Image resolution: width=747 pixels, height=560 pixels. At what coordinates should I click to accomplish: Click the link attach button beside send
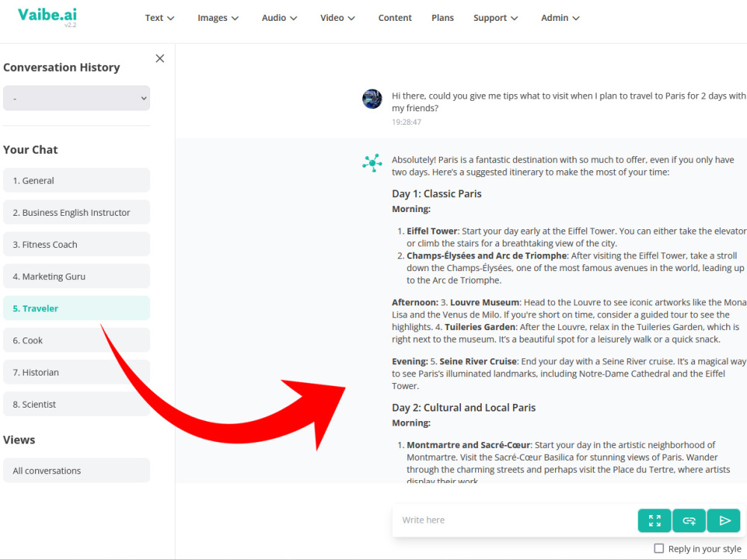pos(689,520)
